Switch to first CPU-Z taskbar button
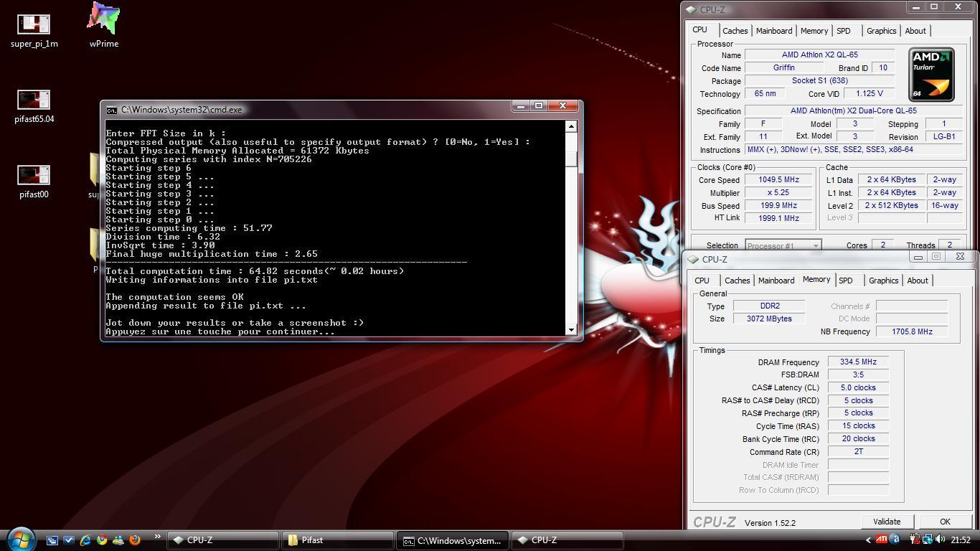 click(223, 540)
